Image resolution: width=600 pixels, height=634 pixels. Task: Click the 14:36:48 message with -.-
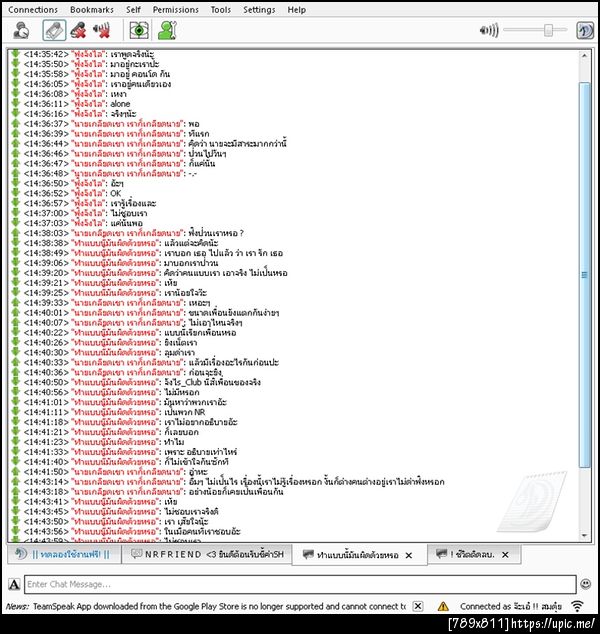[x=192, y=173]
